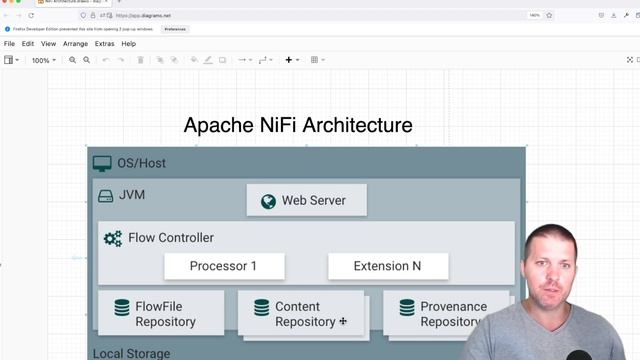Select the OS/Host label

[x=142, y=163]
